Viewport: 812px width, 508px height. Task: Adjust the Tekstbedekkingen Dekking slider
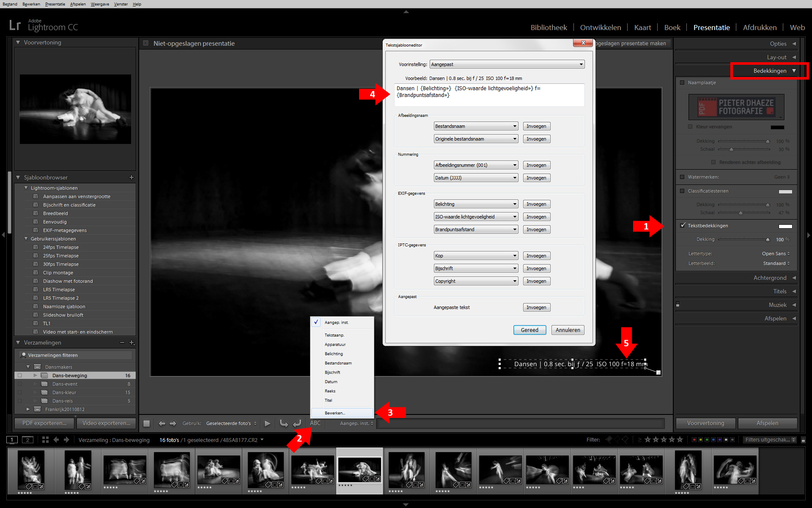point(768,240)
